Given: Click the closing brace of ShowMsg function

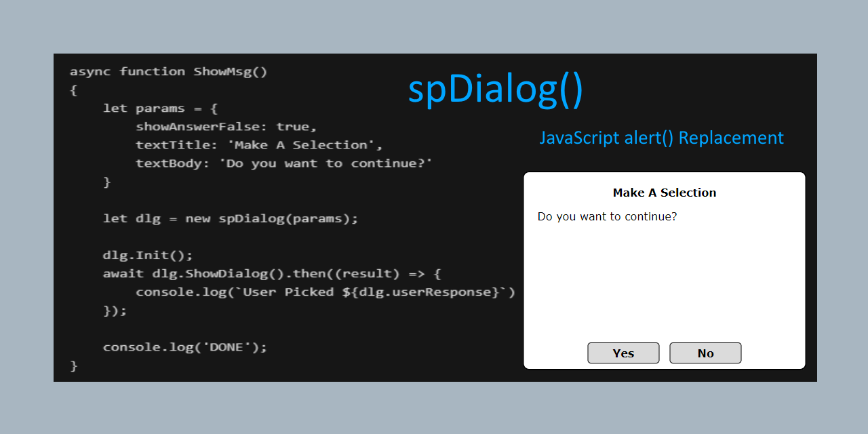Looking at the screenshot, I should click(x=73, y=366).
